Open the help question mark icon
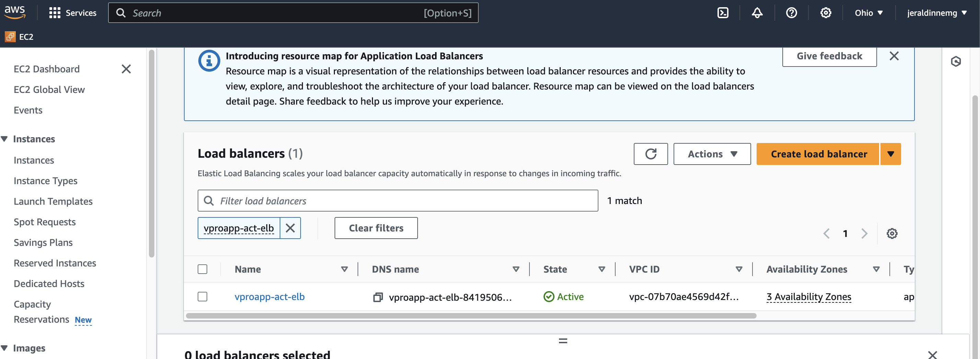This screenshot has width=980, height=359. coord(791,13)
